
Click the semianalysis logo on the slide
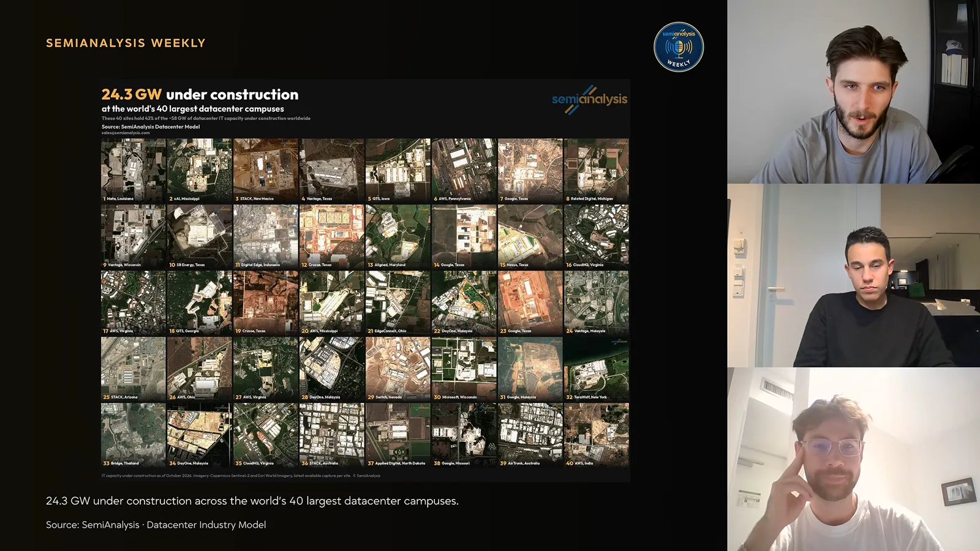click(x=589, y=99)
